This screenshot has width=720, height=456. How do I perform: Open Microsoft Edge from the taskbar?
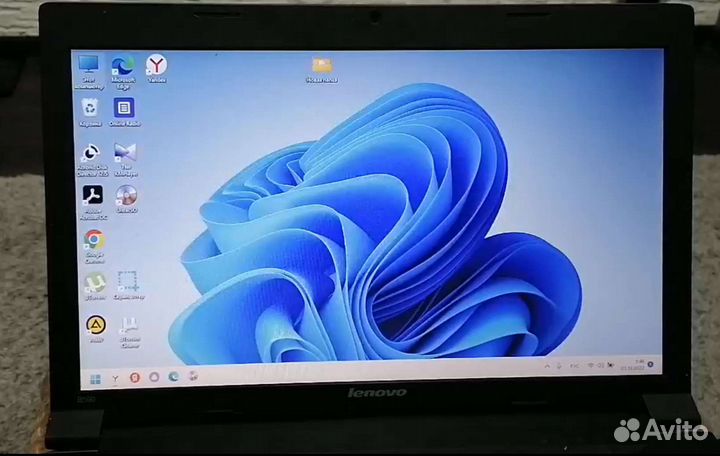(x=173, y=377)
